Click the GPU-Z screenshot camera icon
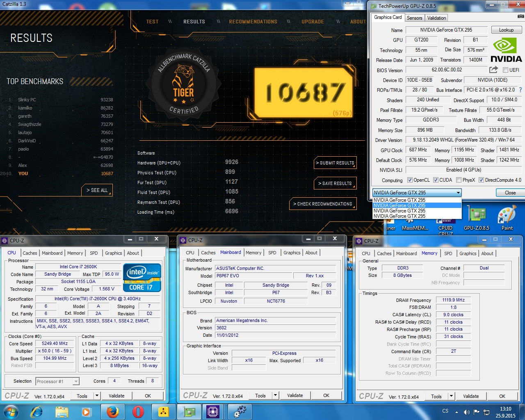The height and width of the screenshot is (420, 525). tap(520, 17)
